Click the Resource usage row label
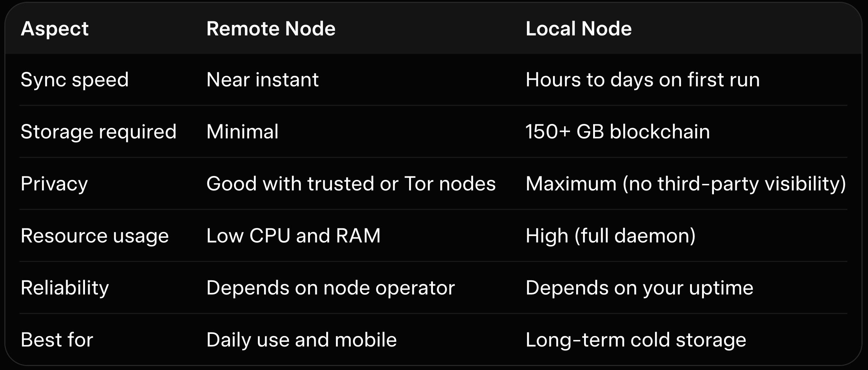This screenshot has width=868, height=370. [x=95, y=236]
